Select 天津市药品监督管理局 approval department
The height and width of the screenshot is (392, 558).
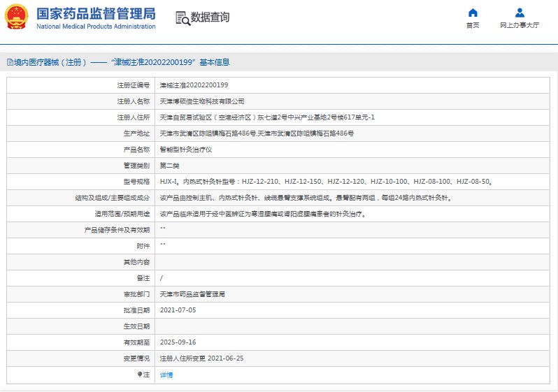192,294
